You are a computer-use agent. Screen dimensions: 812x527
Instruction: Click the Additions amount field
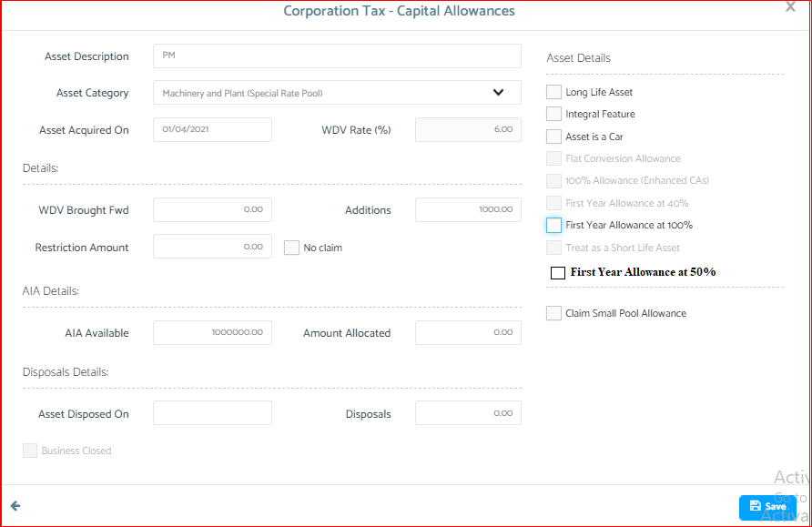(468, 209)
